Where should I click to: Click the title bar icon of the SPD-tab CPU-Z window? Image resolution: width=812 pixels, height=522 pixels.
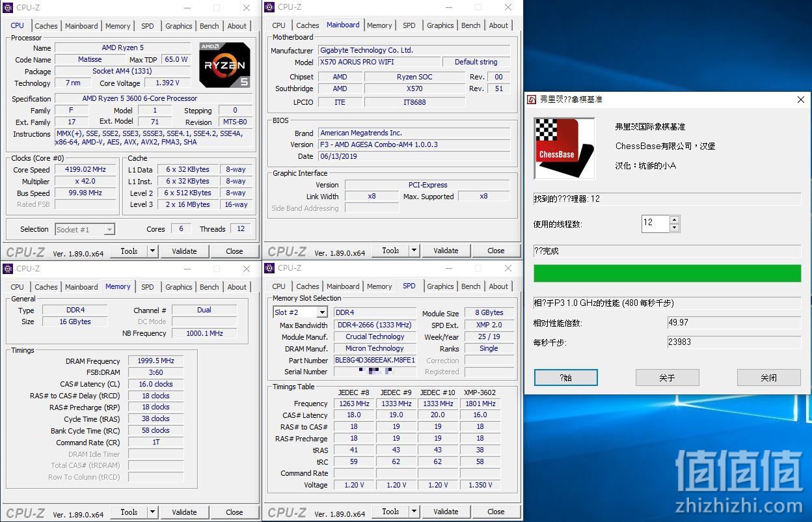(269, 268)
